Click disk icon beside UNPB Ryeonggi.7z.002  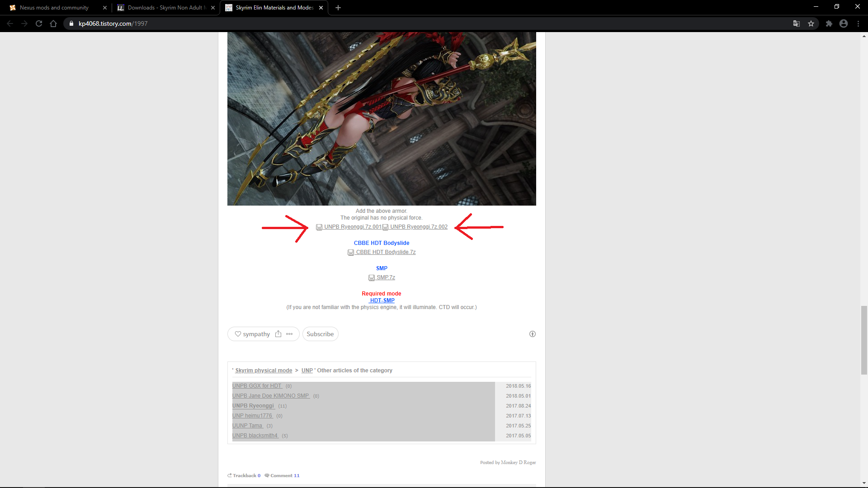(x=385, y=227)
